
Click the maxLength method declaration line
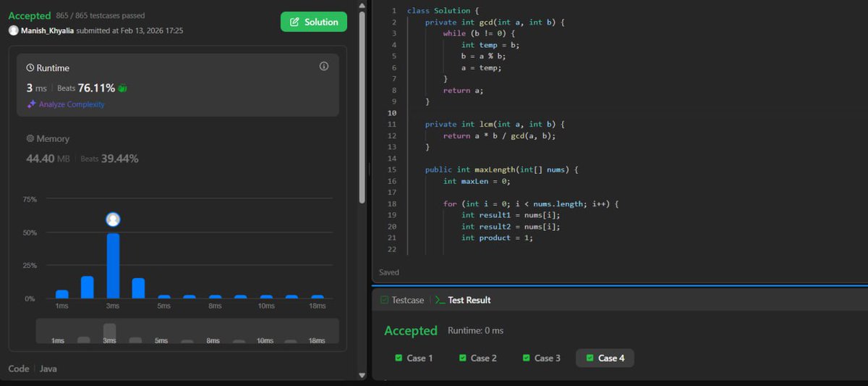coord(502,169)
